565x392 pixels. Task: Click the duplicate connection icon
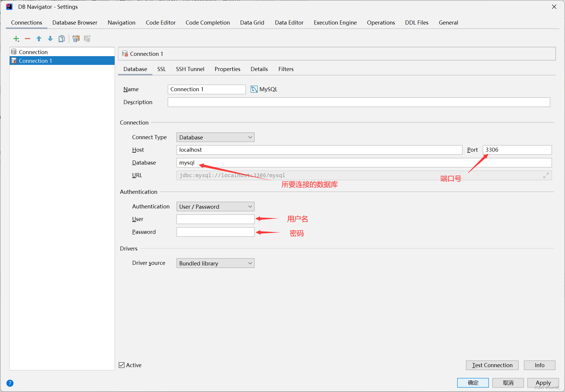(x=62, y=39)
